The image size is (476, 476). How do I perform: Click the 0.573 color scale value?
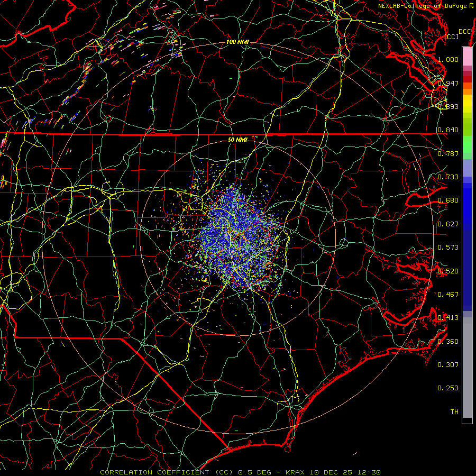coord(448,248)
